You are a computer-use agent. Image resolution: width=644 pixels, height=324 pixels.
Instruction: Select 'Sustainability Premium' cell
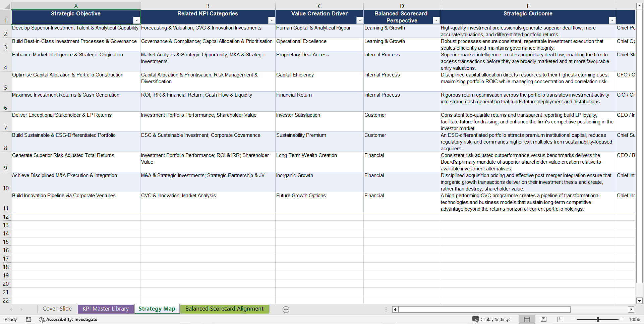point(319,142)
